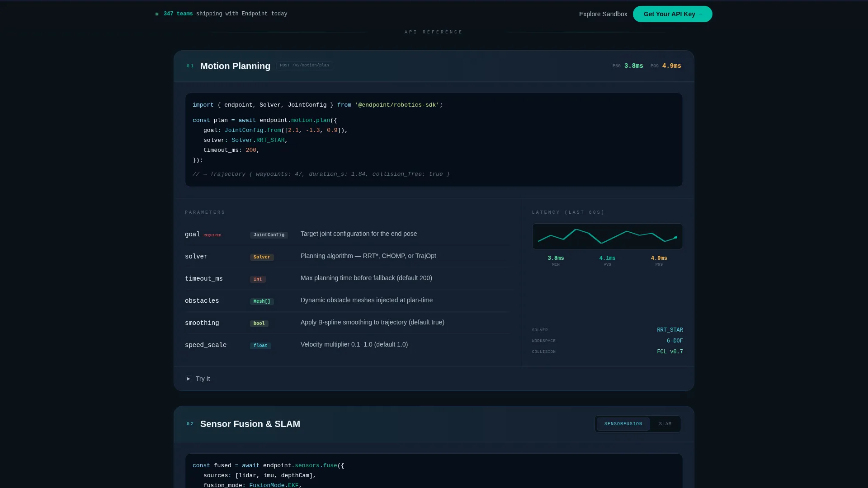This screenshot has height=488, width=868.
Task: Click the 'Target joint configuration' description
Action: coord(359,234)
